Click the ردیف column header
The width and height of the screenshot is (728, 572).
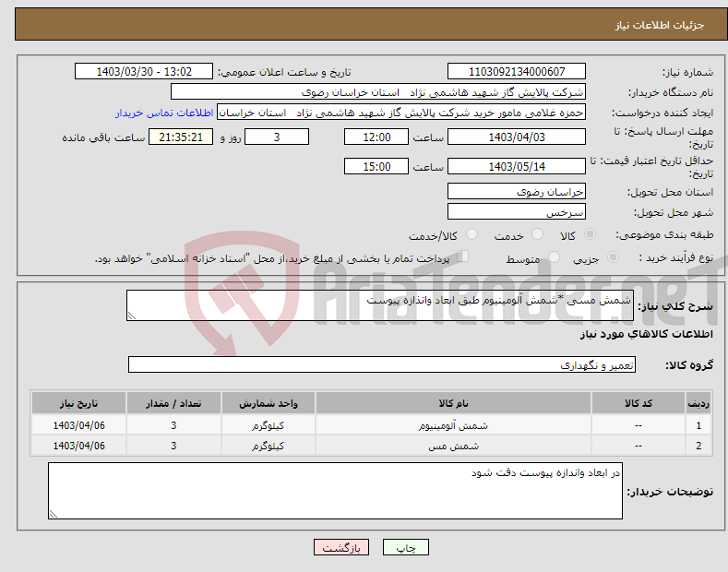point(698,403)
